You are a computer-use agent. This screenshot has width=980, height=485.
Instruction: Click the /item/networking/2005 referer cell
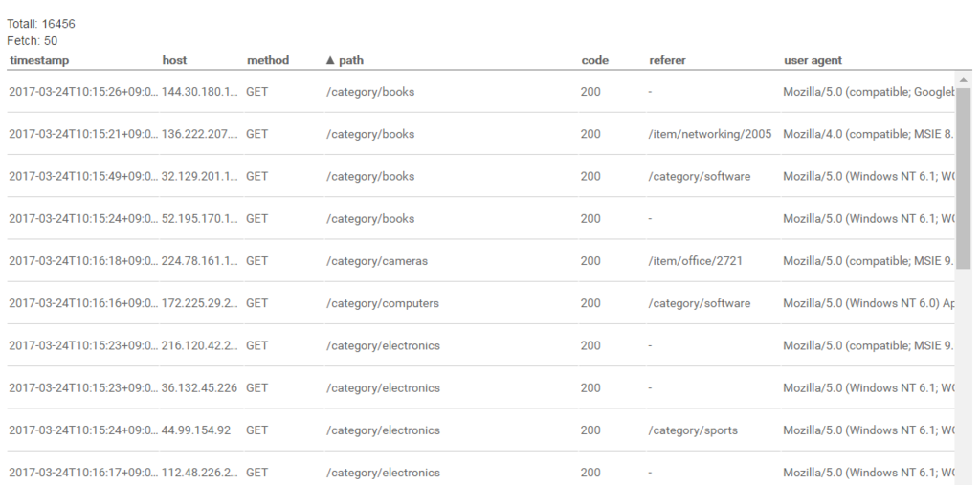[709, 134]
